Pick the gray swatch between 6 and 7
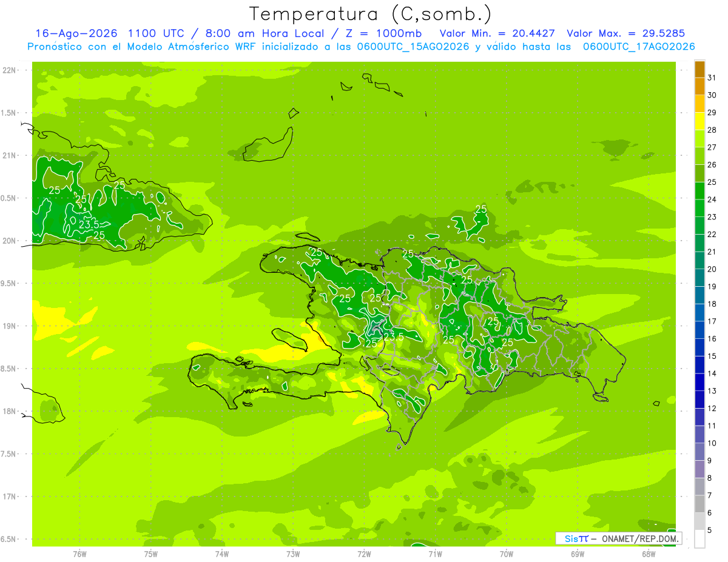 [x=699, y=504]
